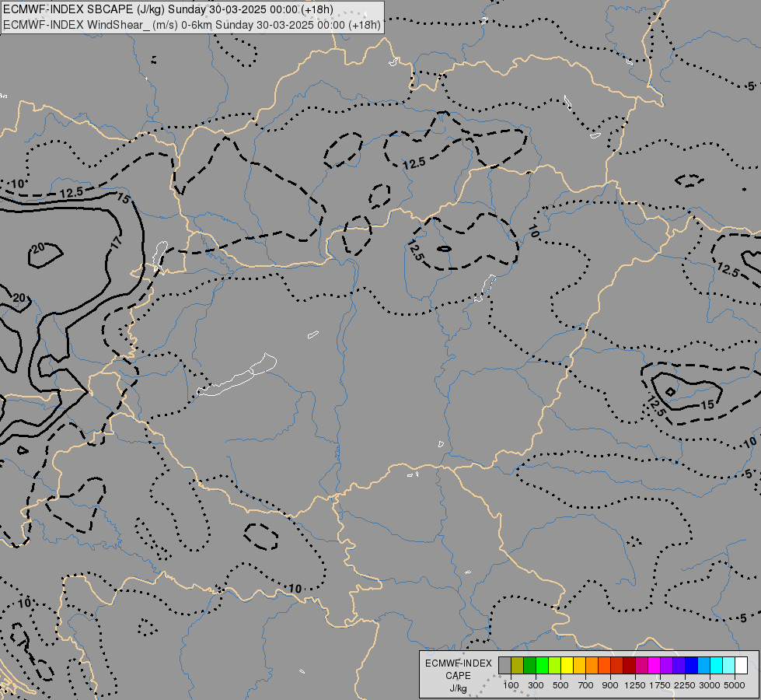This screenshot has width=761, height=700.
Task: Pick the bright magenta legend swatch
Action: [654, 665]
